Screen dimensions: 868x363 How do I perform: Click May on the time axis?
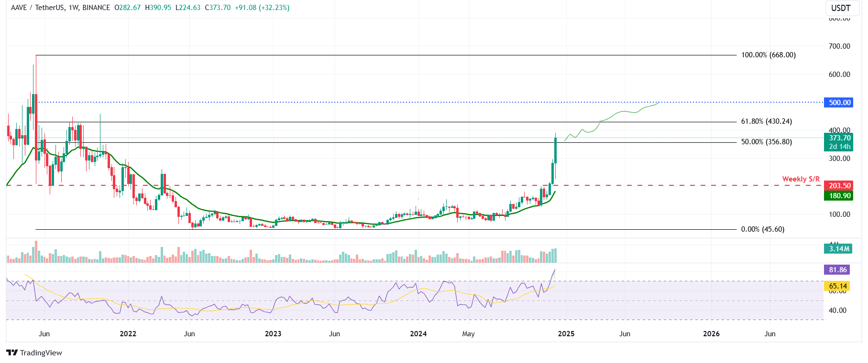469,334
